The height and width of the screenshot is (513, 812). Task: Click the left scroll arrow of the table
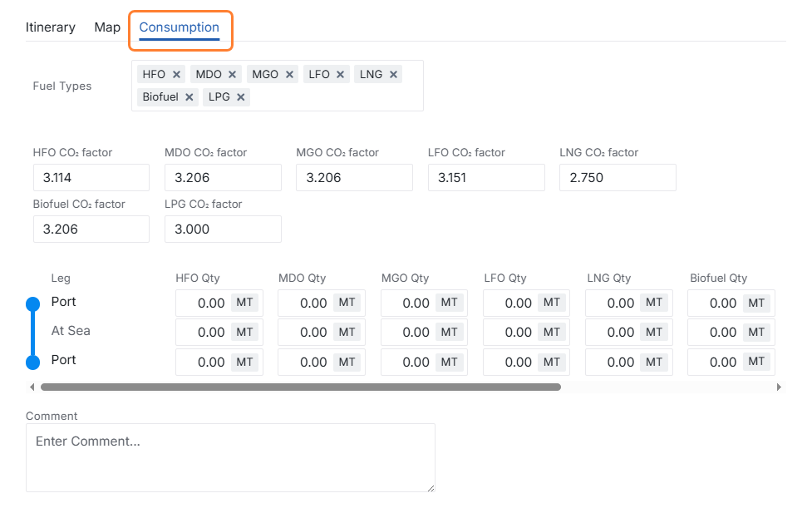[32, 387]
